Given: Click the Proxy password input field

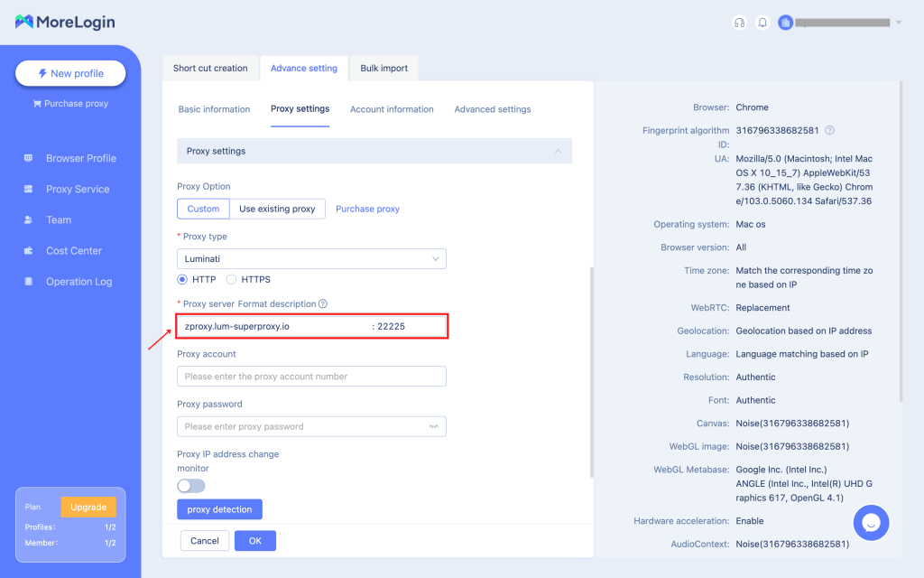Looking at the screenshot, I should 311,426.
